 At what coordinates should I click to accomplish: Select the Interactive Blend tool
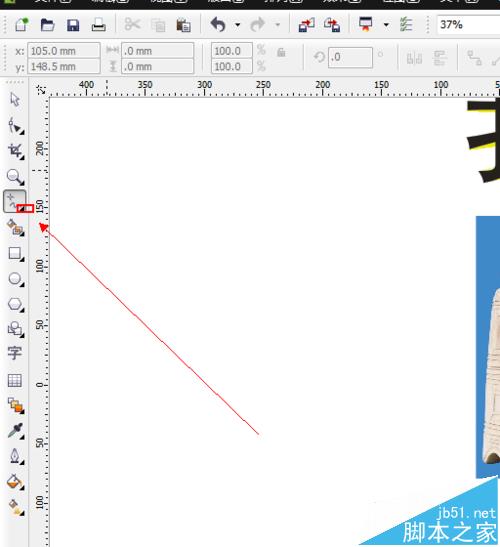click(15, 405)
